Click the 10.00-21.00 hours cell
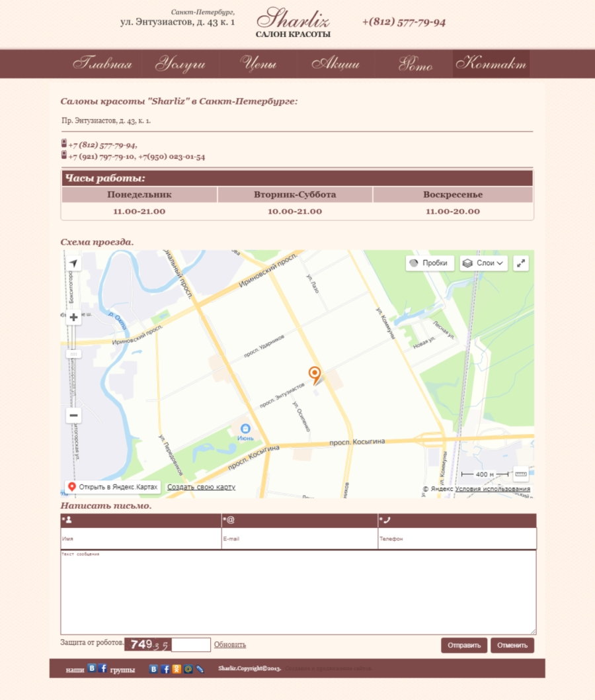Viewport: 595px width, 700px height. click(295, 211)
